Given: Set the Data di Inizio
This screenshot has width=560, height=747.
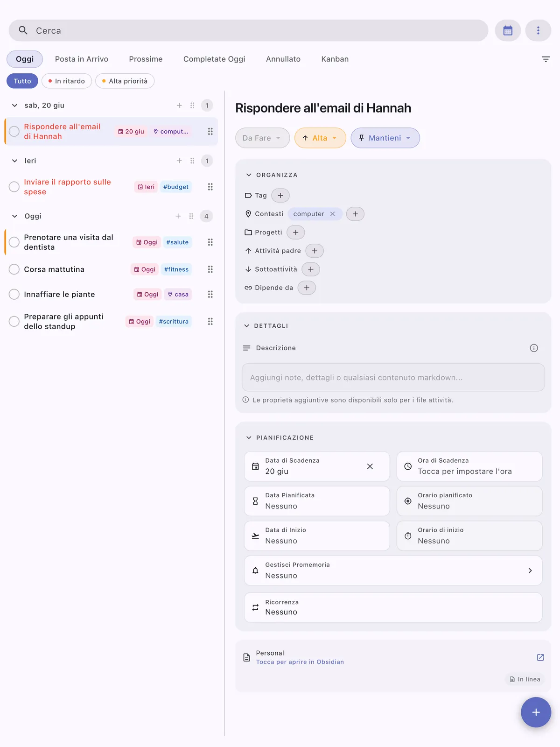Looking at the screenshot, I should tap(317, 536).
